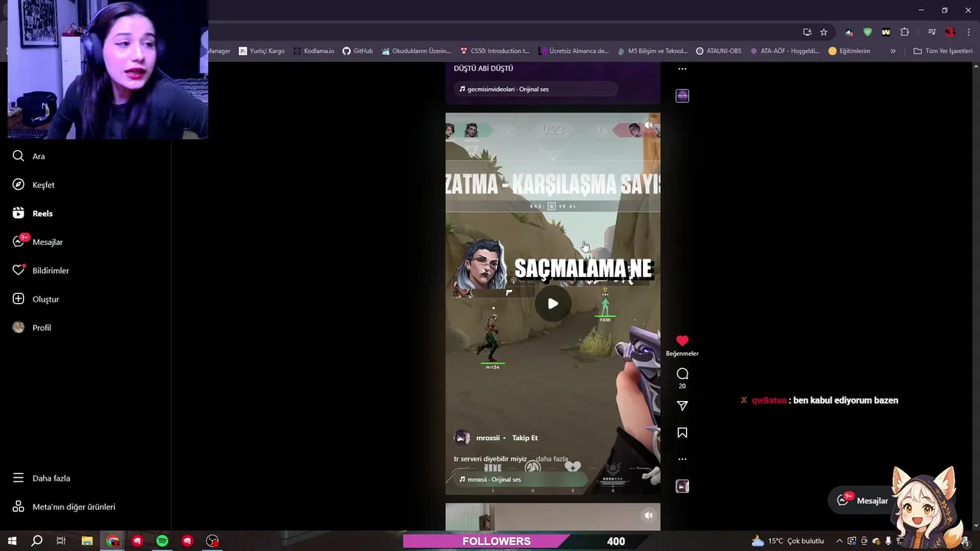Image resolution: width=980 pixels, height=551 pixels.
Task: Open Chrome three-dot menu
Action: pyautogui.click(x=969, y=32)
